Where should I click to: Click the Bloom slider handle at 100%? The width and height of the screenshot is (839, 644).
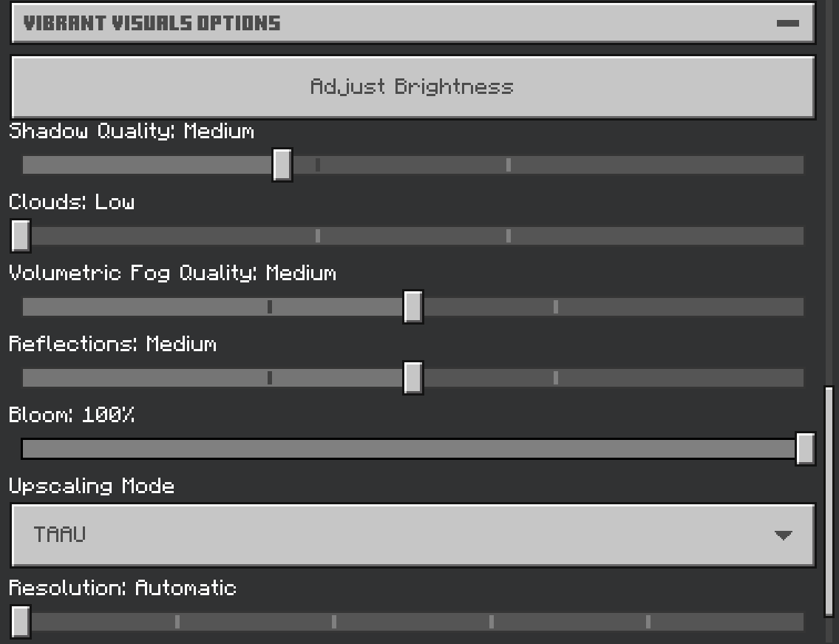tap(805, 449)
